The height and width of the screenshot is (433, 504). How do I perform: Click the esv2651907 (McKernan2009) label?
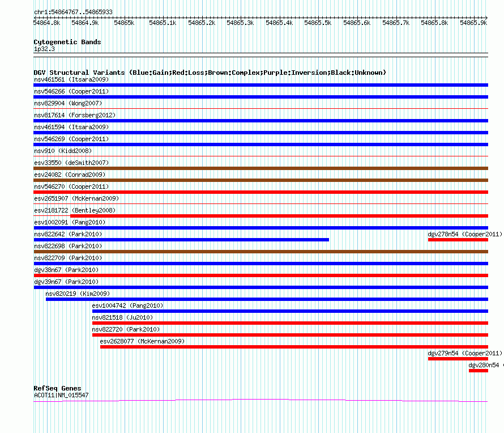pyautogui.click(x=76, y=198)
